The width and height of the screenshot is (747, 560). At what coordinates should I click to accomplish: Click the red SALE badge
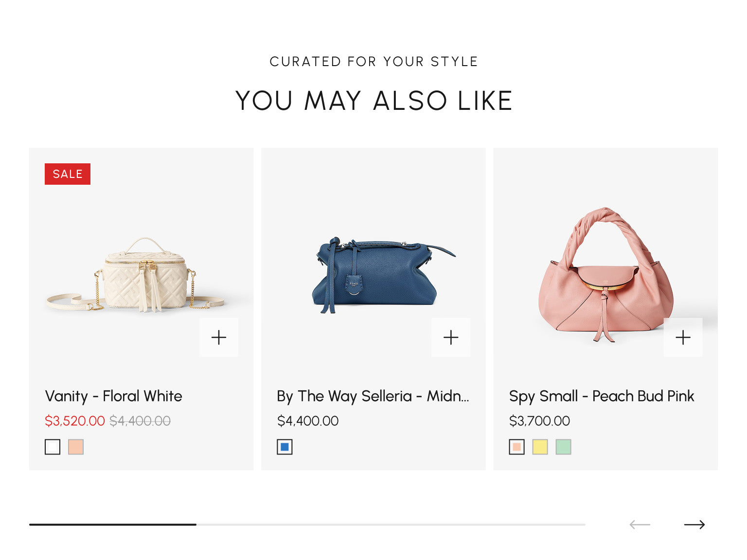68,174
